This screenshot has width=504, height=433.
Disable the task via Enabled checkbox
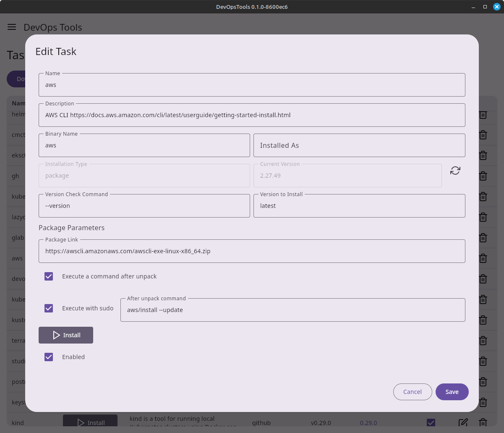coord(49,357)
